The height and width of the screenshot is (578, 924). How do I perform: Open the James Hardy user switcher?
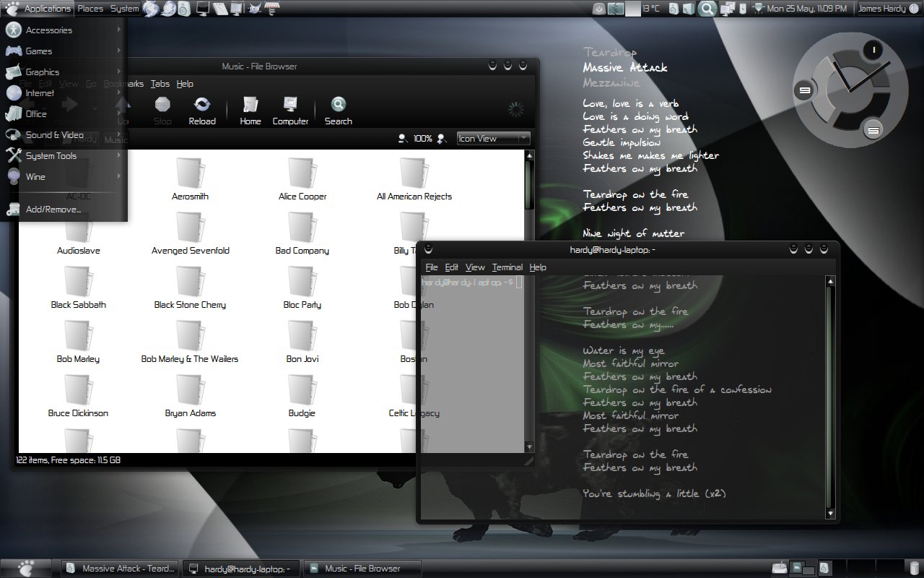point(887,9)
